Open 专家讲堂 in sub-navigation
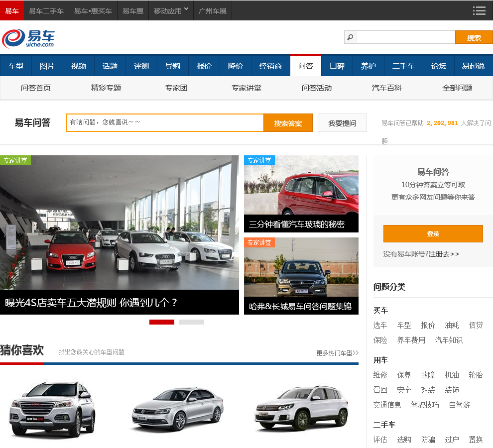The height and width of the screenshot is (448, 493). coord(246,88)
